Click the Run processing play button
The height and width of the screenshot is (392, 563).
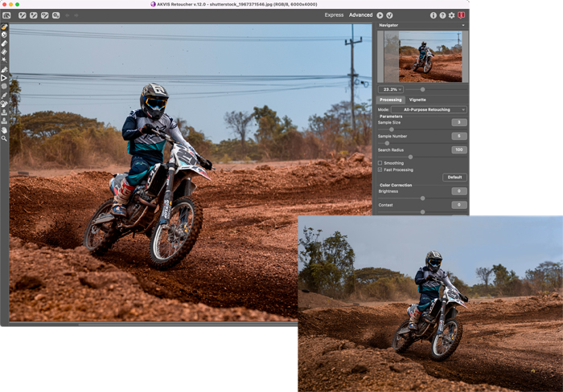pos(380,15)
